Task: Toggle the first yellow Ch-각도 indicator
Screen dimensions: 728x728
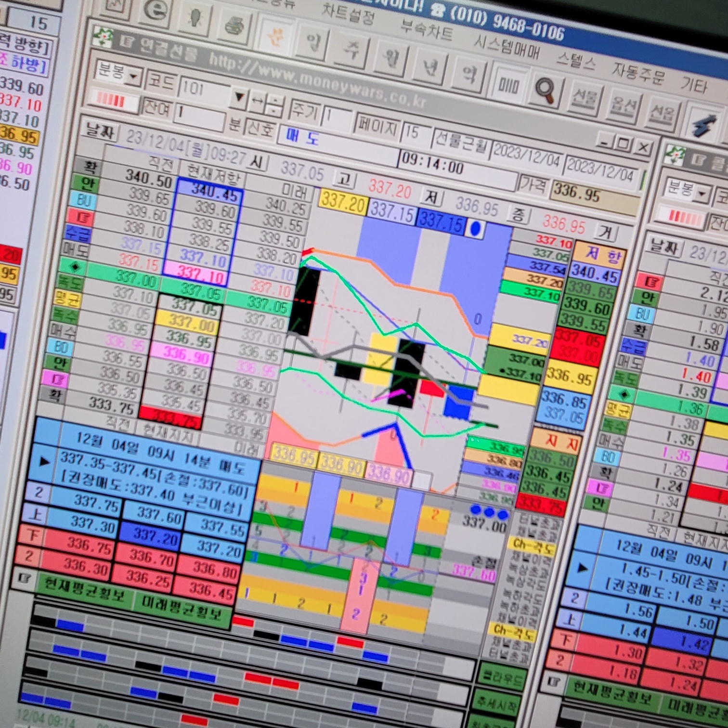Action: point(532,546)
